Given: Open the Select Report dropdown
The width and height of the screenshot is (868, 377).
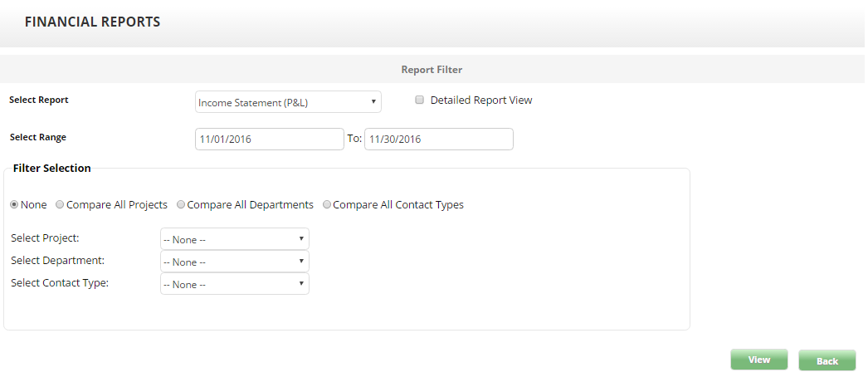Looking at the screenshot, I should [288, 102].
